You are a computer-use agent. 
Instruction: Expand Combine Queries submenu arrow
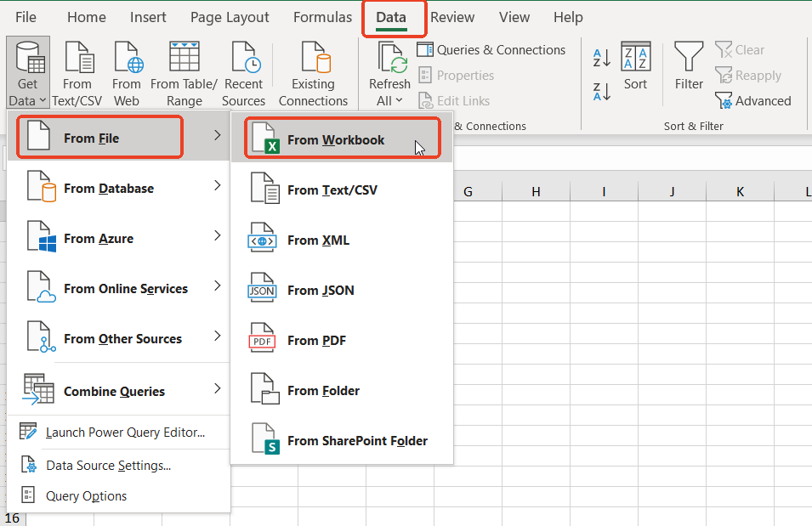click(x=218, y=388)
